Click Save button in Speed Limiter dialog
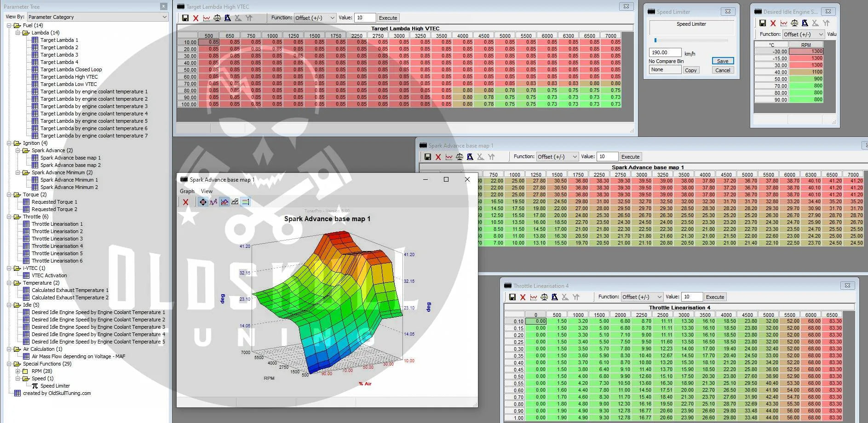The height and width of the screenshot is (423, 868). point(722,61)
